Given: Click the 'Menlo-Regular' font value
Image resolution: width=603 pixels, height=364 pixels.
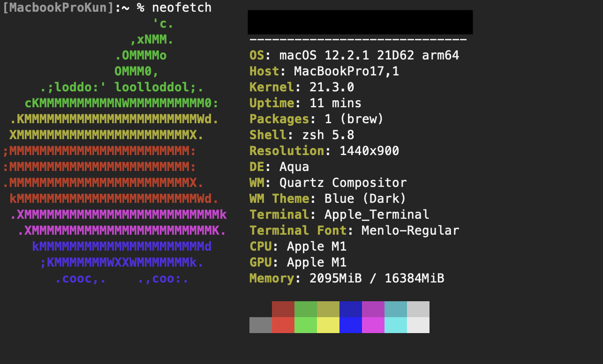Looking at the screenshot, I should (411, 230).
